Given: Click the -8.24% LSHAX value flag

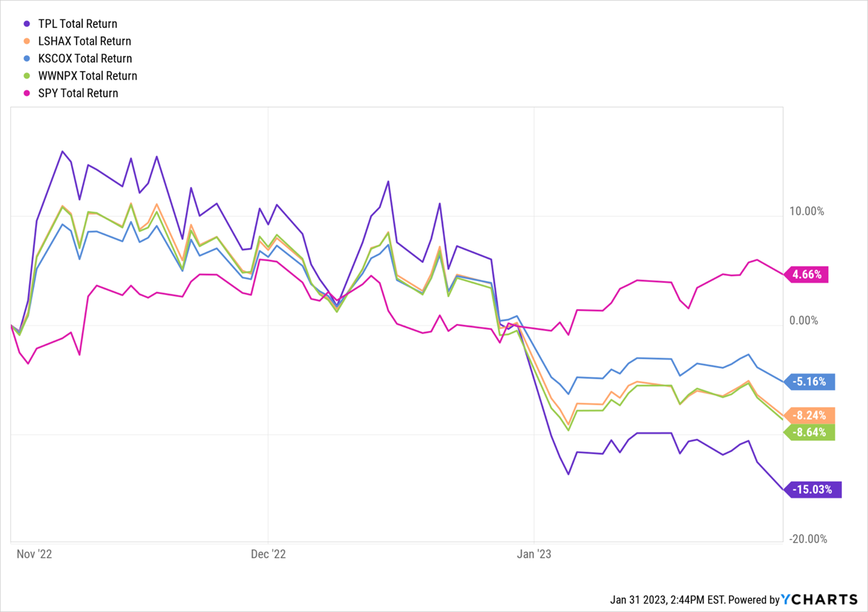Looking at the screenshot, I should (x=810, y=415).
